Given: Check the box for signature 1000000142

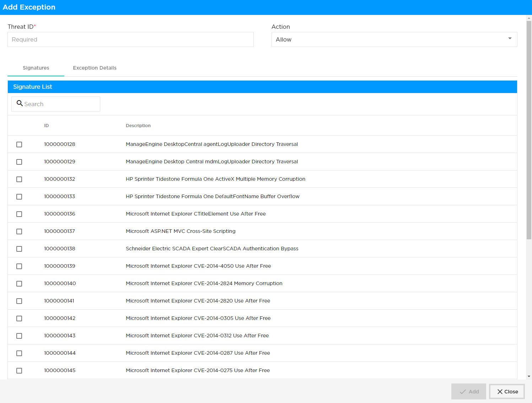Looking at the screenshot, I should pos(19,318).
